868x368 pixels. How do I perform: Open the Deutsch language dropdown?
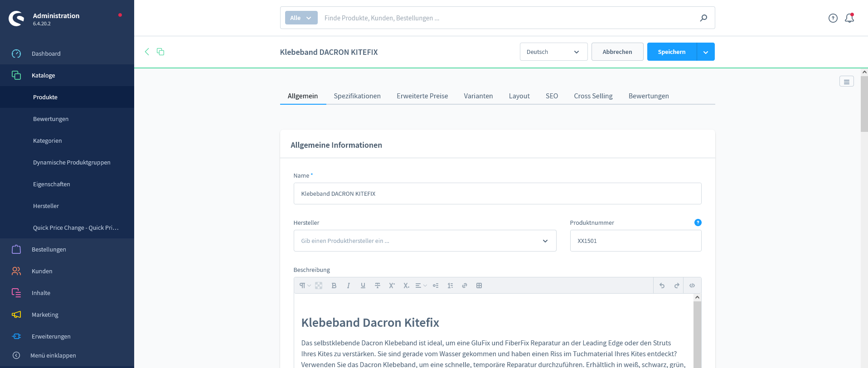pyautogui.click(x=554, y=52)
